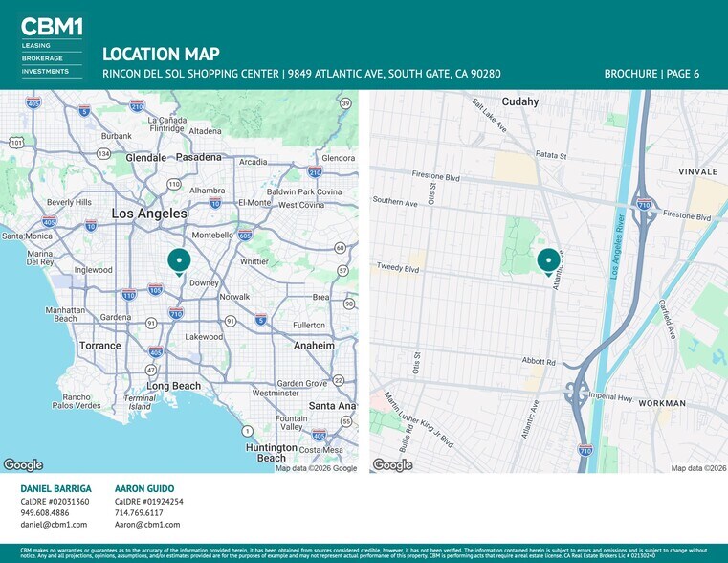728x563 pixels.
Task: Click the Route 47 shield above Terminal Island
Action: click(x=151, y=370)
